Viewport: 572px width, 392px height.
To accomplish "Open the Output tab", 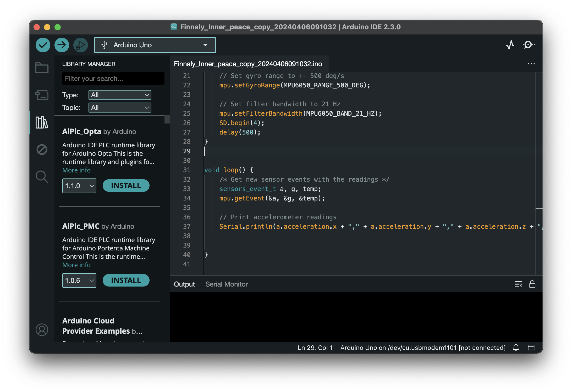I will coord(184,284).
